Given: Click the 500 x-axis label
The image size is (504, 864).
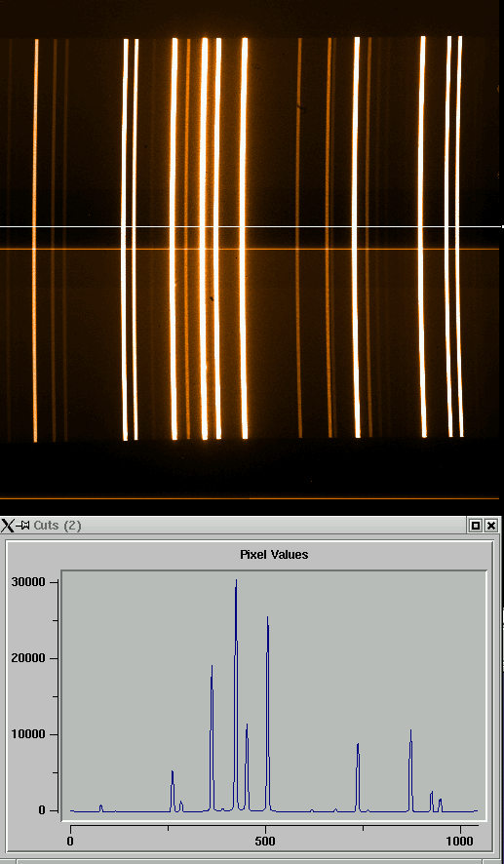Looking at the screenshot, I should 265,841.
